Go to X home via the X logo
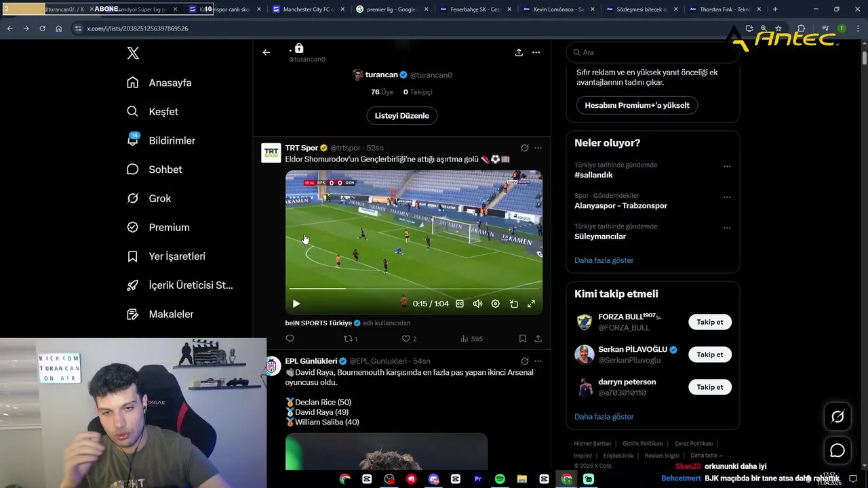Image resolution: width=868 pixels, height=488 pixels. click(133, 54)
